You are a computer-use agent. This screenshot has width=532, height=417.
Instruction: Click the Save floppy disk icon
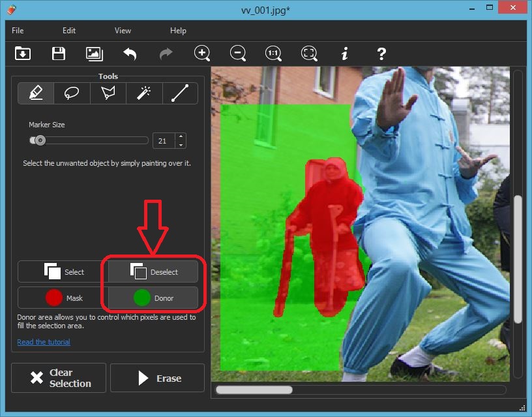point(59,54)
